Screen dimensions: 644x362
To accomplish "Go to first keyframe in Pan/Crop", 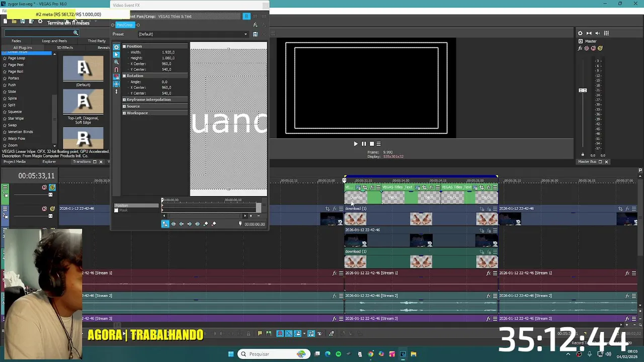I will point(174,224).
